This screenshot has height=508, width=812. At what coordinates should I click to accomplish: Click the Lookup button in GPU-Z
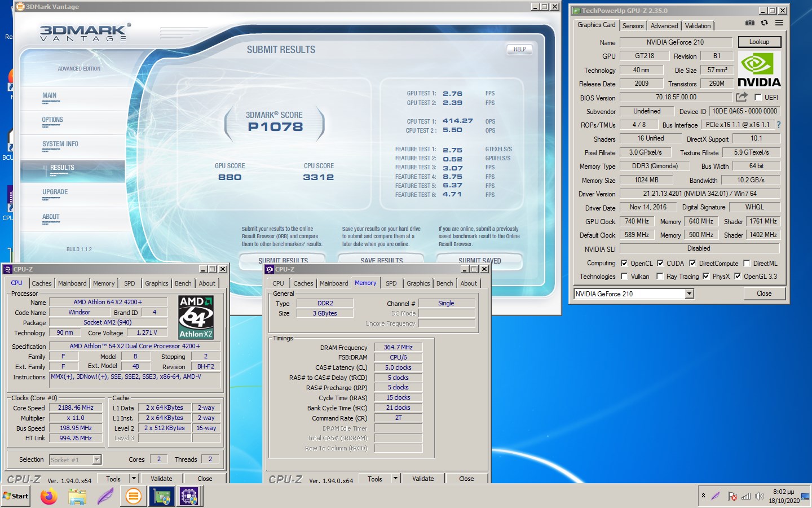tap(759, 42)
